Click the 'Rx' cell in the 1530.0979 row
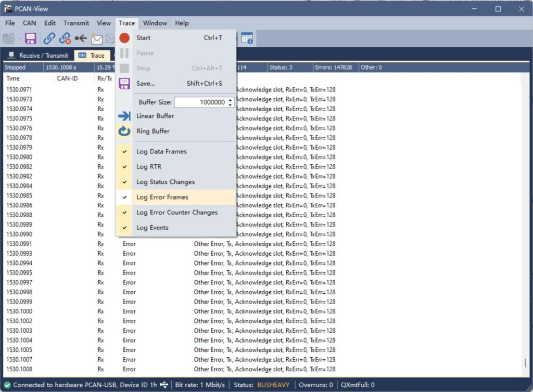The height and width of the screenshot is (392, 533). (100, 147)
